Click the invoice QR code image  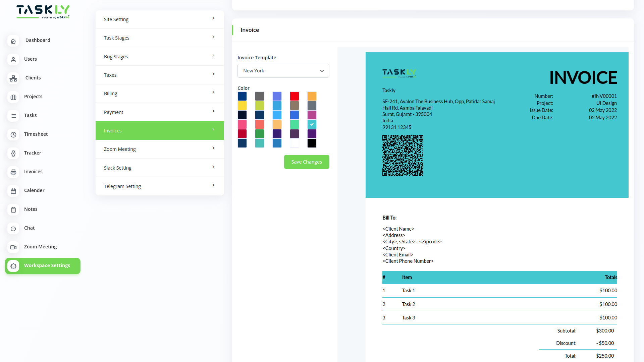pyautogui.click(x=402, y=155)
